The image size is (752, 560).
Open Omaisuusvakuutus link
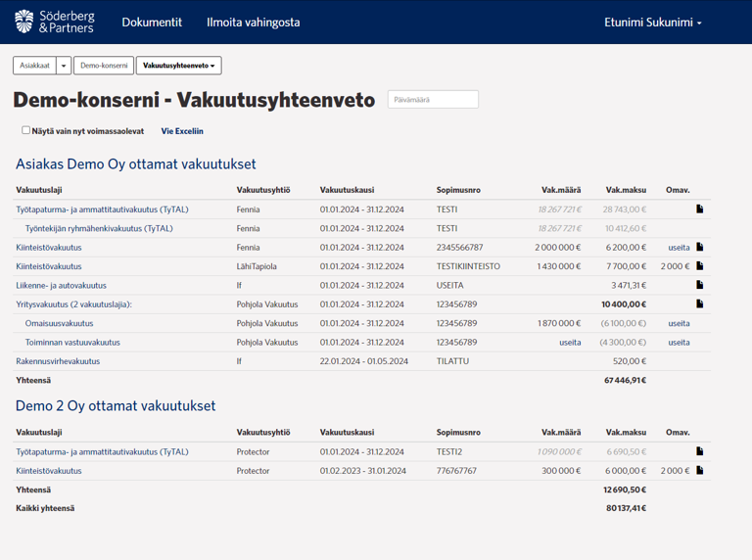[59, 323]
